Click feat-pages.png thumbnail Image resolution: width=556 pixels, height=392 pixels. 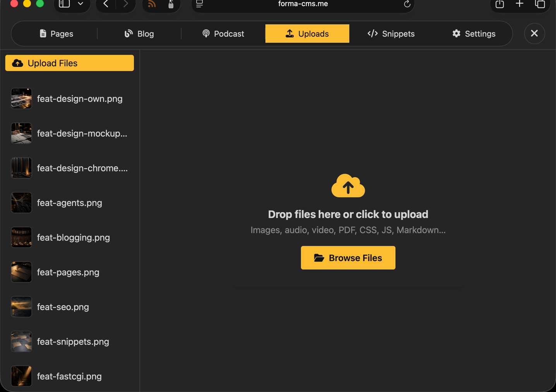(x=21, y=272)
